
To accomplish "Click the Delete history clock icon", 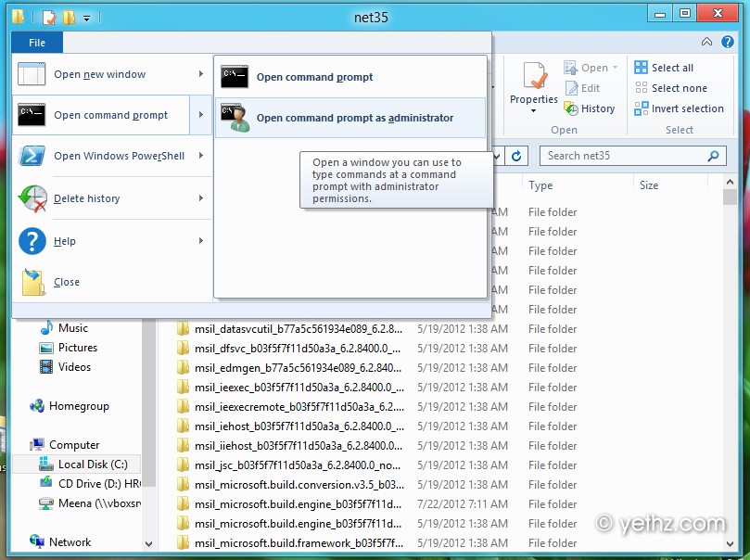I will point(32,198).
